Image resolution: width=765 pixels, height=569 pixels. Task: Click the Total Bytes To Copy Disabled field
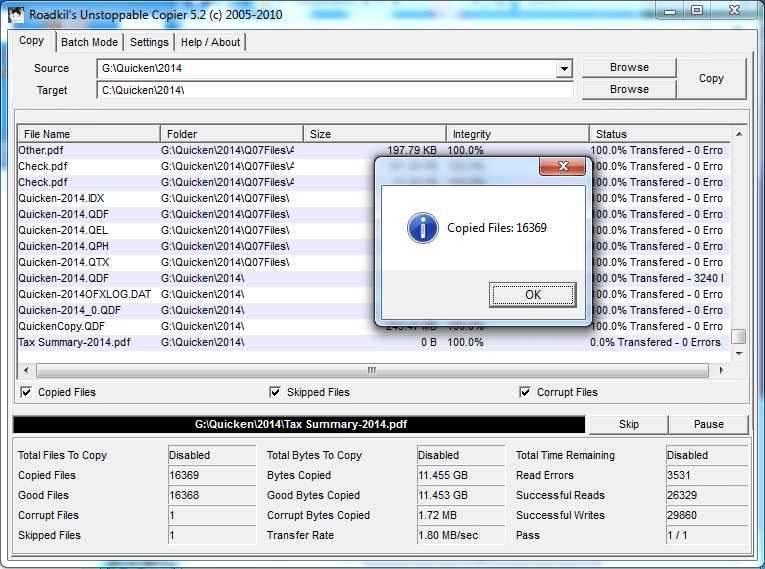461,455
